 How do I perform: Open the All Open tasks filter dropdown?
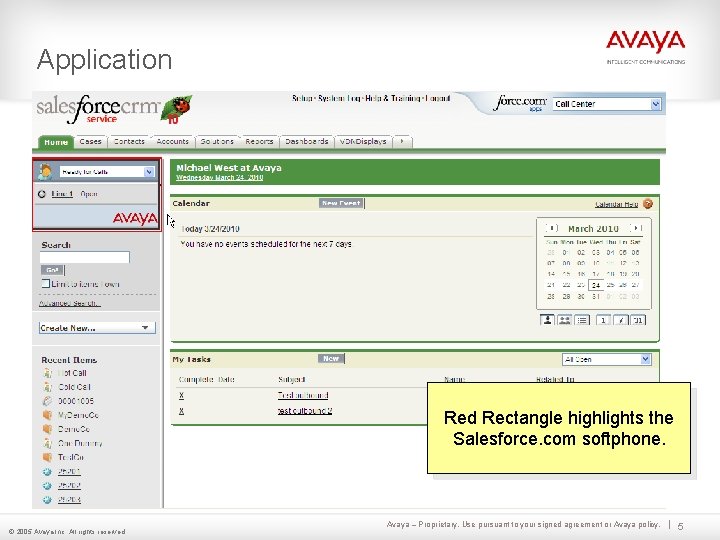click(607, 359)
